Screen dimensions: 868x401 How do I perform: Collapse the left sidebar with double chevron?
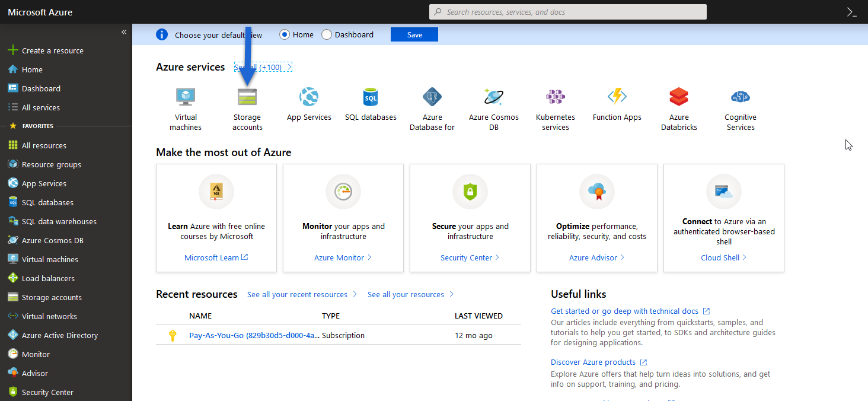124,32
